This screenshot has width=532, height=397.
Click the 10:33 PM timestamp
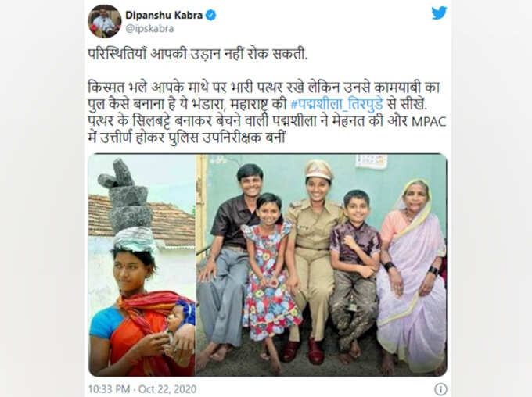(109, 389)
